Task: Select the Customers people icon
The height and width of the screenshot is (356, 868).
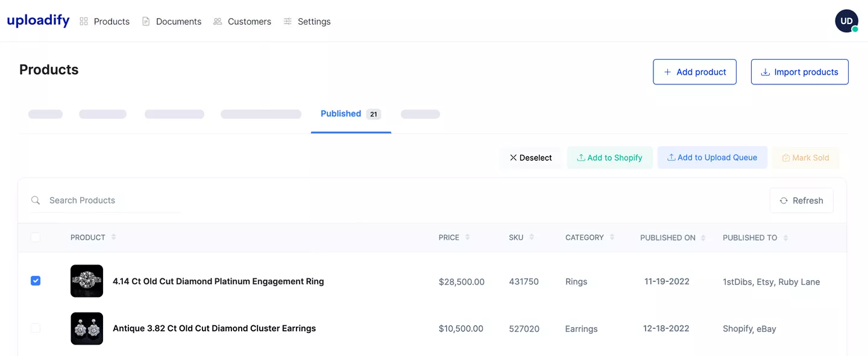Action: coord(217,20)
